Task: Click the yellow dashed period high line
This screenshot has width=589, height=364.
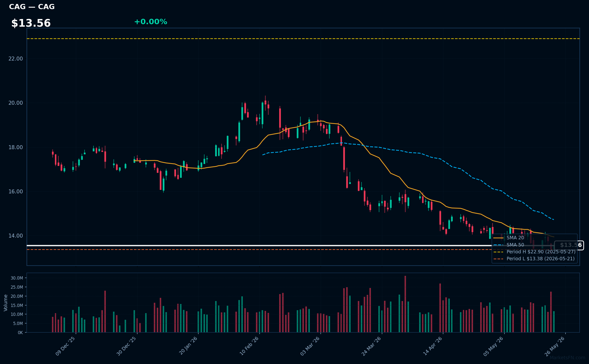Action: click(x=303, y=39)
